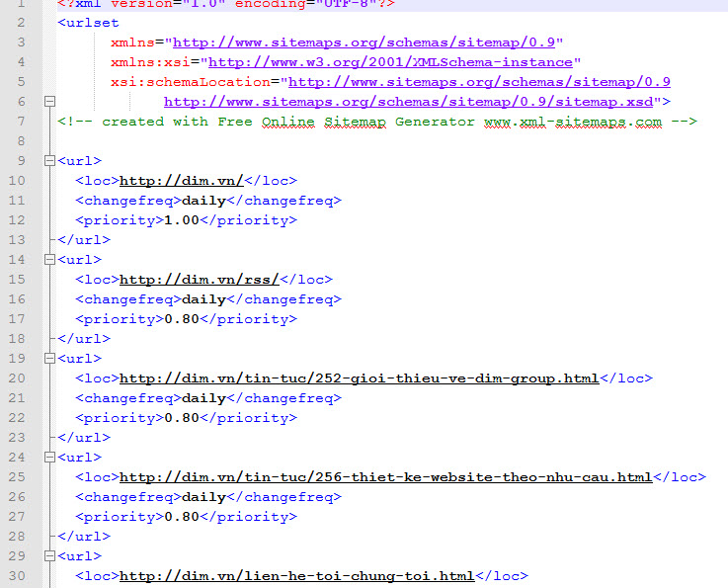
Task: Click line number 12 in the margin
Action: [17, 219]
